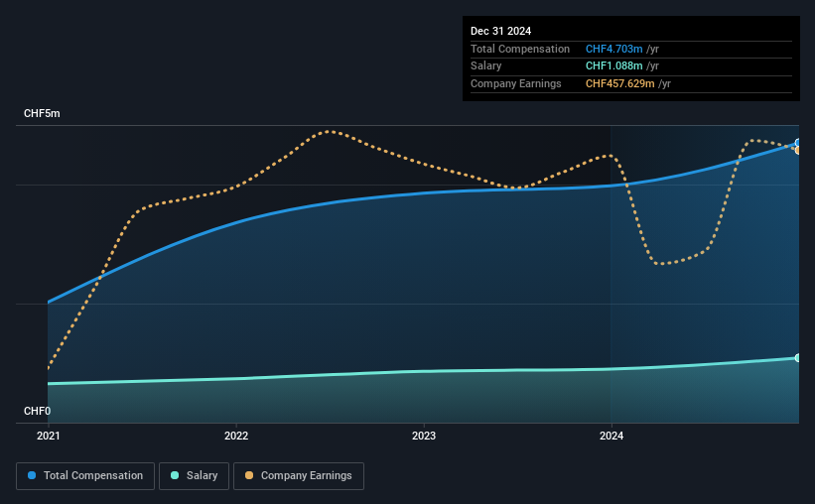
Task: Click the CHF5m axis label
Action: click(x=42, y=113)
